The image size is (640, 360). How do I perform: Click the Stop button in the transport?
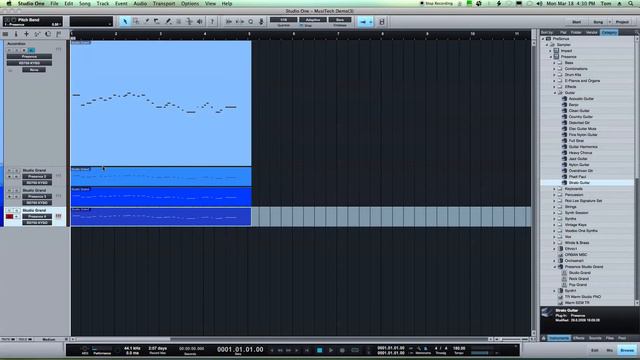pyautogui.click(x=320, y=350)
